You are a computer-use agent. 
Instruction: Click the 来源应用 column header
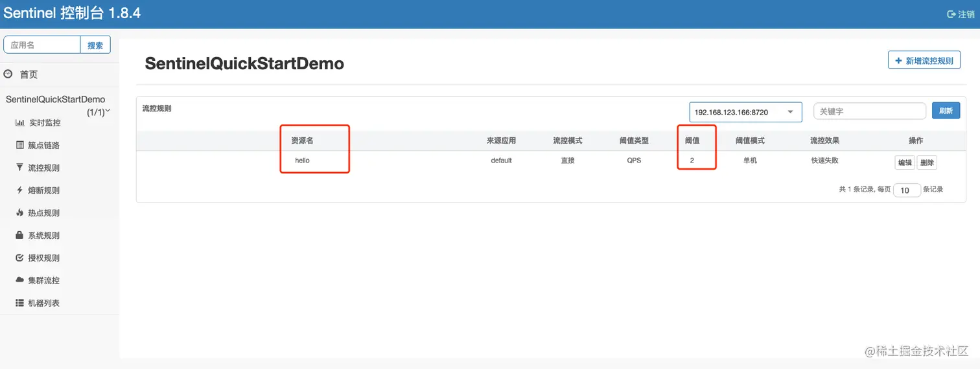[x=502, y=140]
